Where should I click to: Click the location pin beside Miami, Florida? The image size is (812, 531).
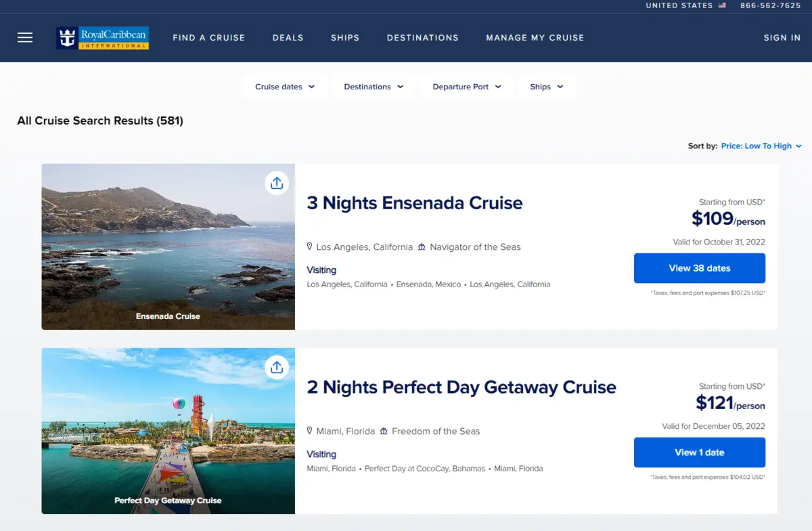310,431
